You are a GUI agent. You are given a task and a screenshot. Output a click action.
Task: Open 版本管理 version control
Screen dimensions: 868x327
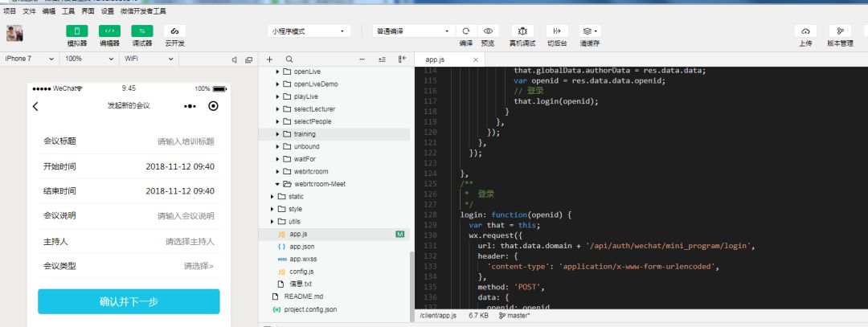[x=841, y=31]
